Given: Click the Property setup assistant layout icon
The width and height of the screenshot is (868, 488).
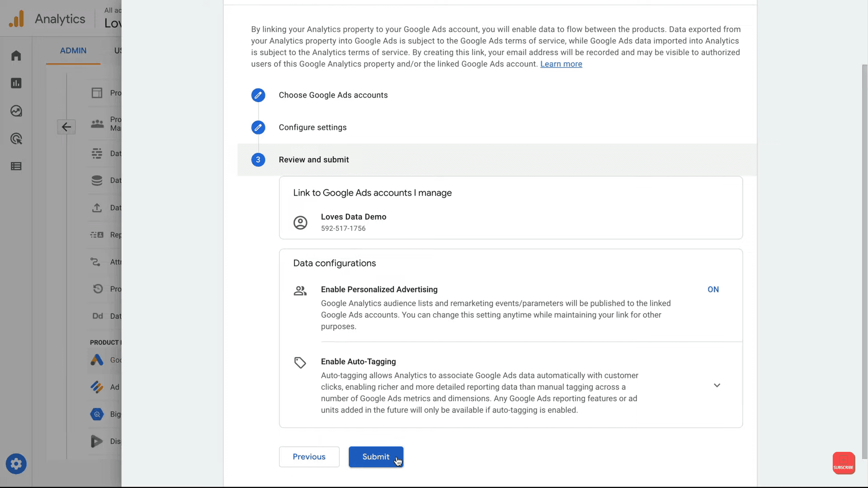Looking at the screenshot, I should point(97,93).
